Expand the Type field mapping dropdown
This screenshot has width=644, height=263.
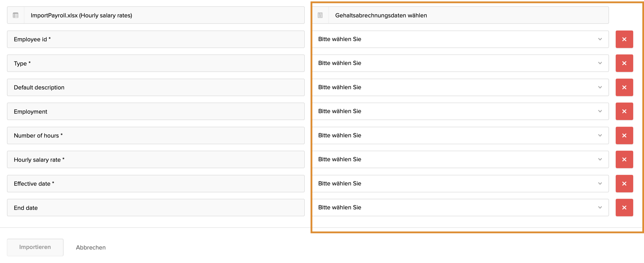[460, 63]
